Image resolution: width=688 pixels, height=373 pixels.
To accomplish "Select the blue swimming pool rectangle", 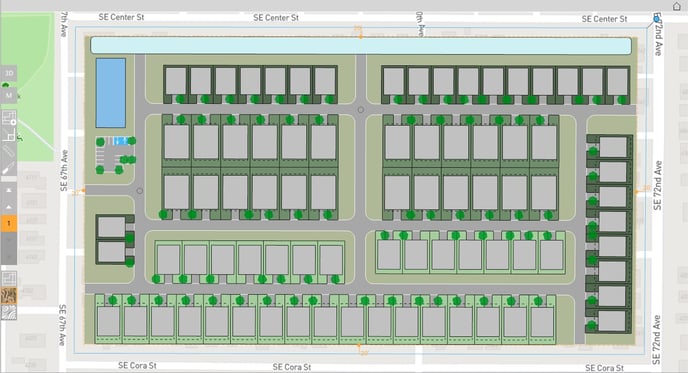I will [111, 93].
